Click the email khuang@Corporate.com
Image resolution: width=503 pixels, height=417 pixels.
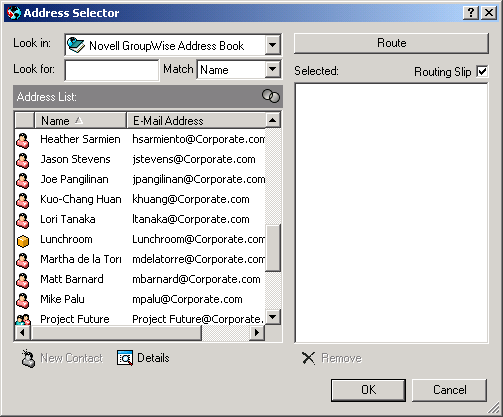(191, 199)
